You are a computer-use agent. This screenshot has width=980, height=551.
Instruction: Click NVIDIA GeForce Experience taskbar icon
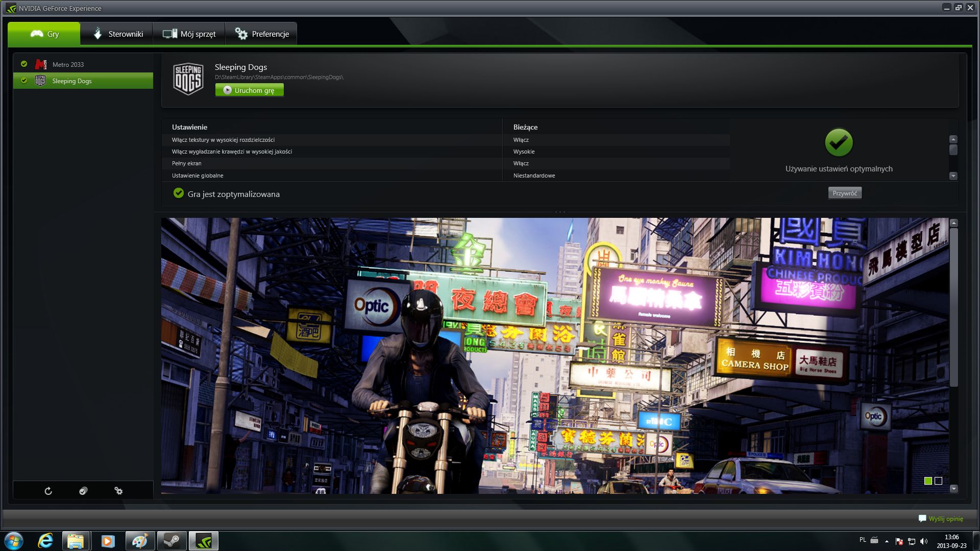[203, 541]
